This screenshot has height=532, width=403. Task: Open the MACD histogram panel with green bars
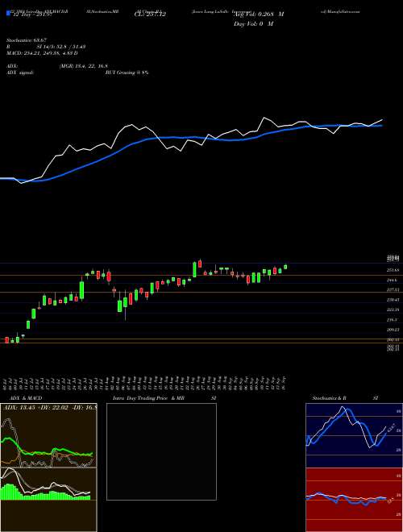(x=48, y=484)
